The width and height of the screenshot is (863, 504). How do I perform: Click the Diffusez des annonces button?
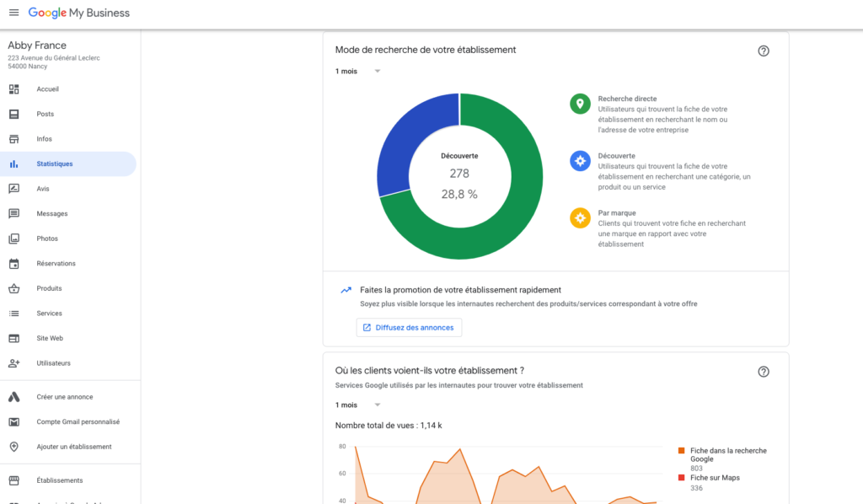[x=409, y=327]
